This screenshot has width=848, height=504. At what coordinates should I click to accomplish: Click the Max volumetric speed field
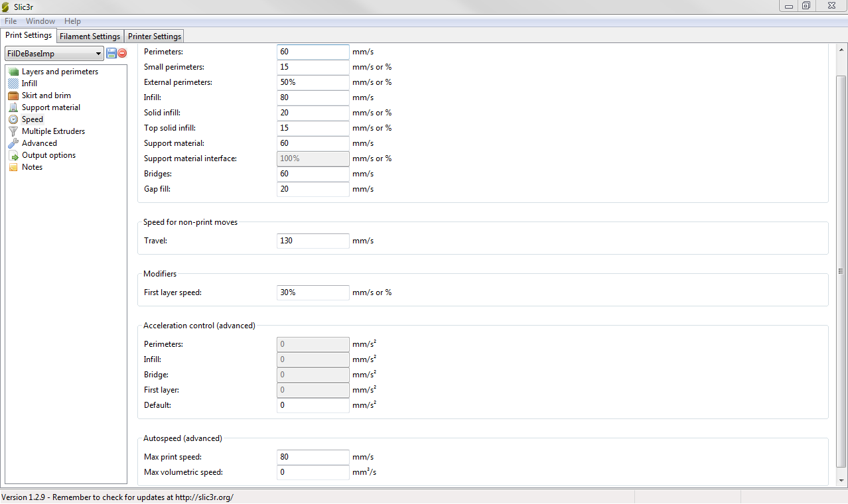pos(313,472)
